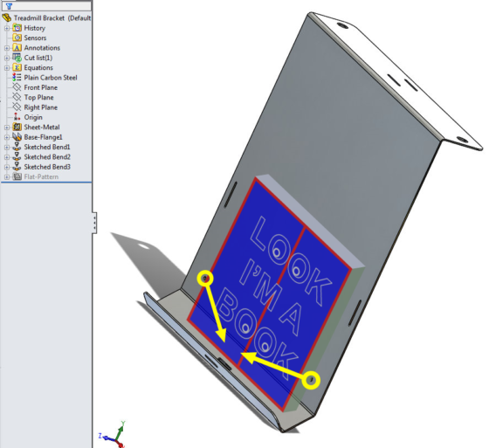Expand the History node
Image resolution: width=489 pixels, height=448 pixels.
point(7,29)
